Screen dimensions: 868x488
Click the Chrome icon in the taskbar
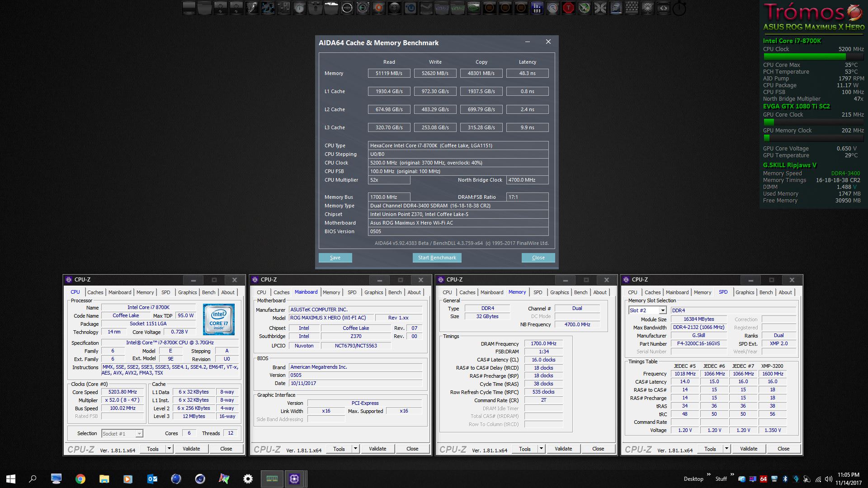coord(80,479)
